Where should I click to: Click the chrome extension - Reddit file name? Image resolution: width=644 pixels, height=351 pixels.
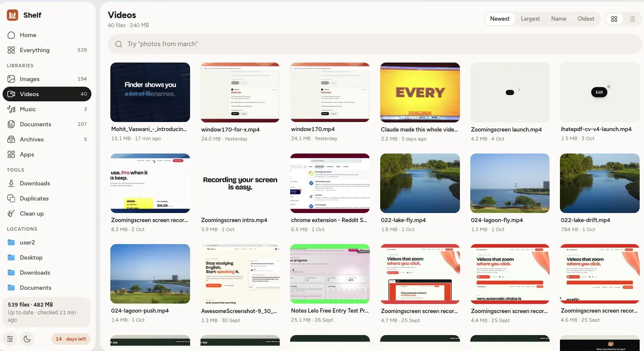coord(329,220)
